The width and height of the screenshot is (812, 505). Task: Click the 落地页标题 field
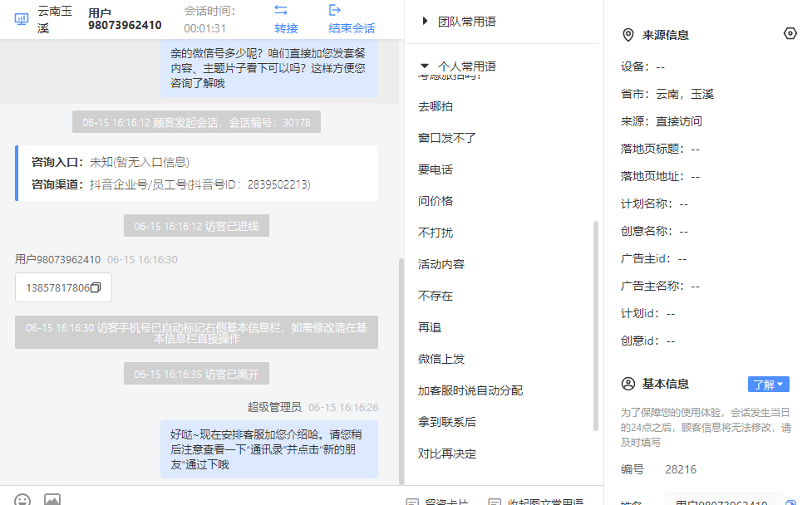click(x=660, y=149)
